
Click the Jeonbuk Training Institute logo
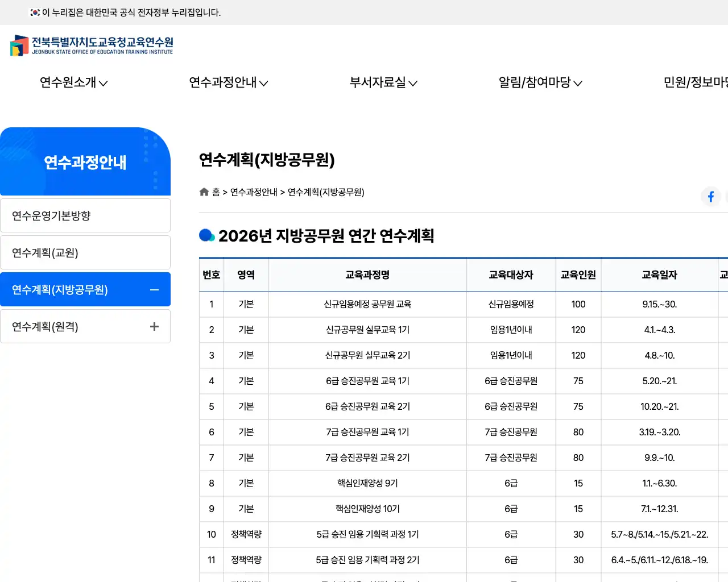coord(91,45)
